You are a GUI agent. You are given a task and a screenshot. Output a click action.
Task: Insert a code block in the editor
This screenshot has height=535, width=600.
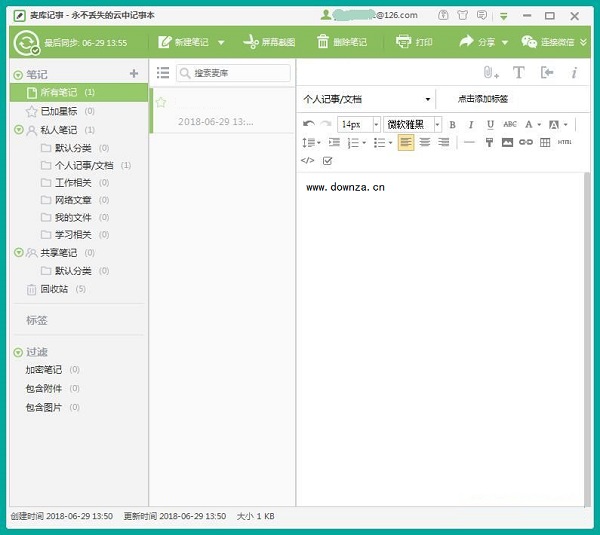(x=307, y=160)
